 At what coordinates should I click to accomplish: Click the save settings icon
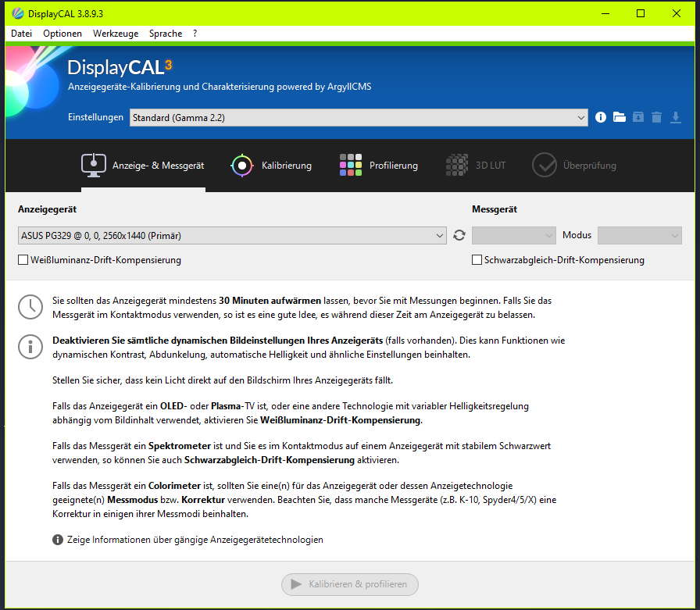pos(638,117)
